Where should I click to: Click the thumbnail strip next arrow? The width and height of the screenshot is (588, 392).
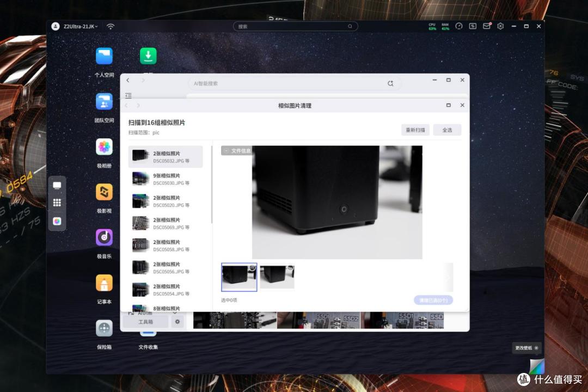(x=449, y=278)
